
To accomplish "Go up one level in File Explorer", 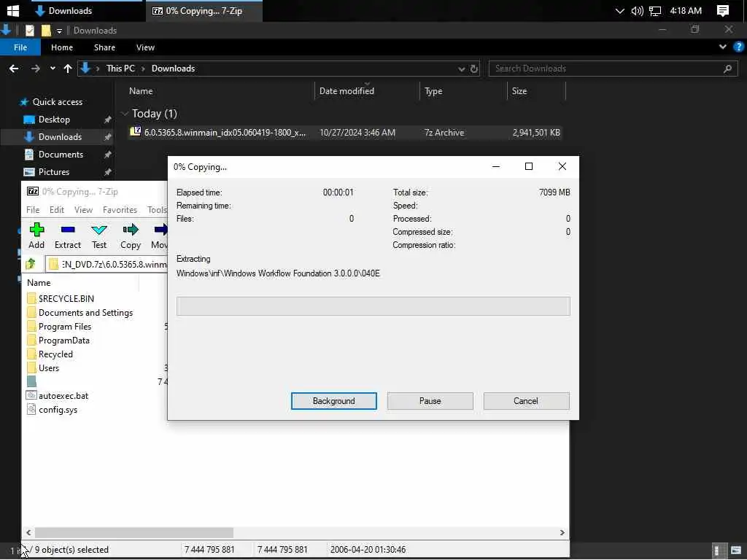I will 68,69.
